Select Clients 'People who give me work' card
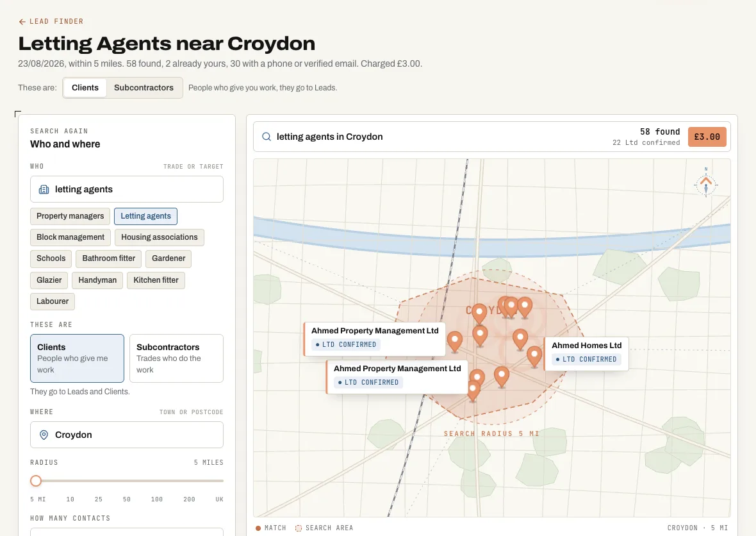The image size is (756, 536). pos(77,358)
